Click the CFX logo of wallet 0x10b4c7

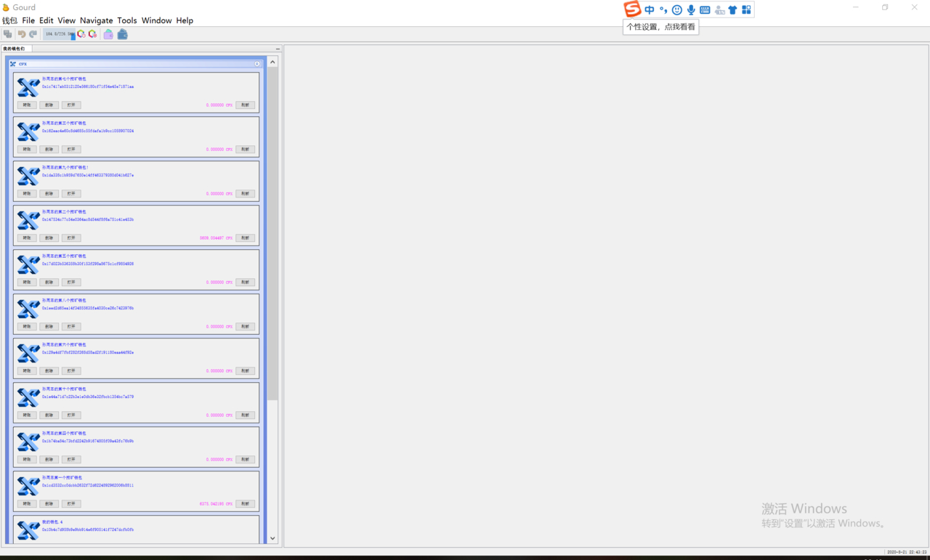tap(28, 530)
